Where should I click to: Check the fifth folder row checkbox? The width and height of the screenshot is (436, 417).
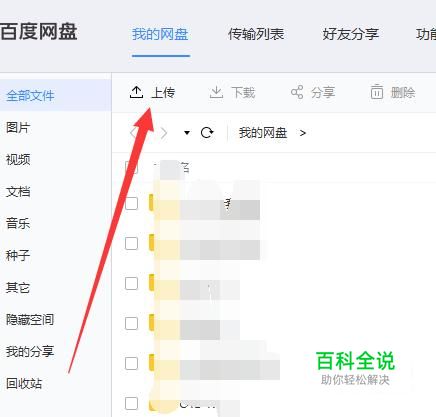click(x=131, y=363)
